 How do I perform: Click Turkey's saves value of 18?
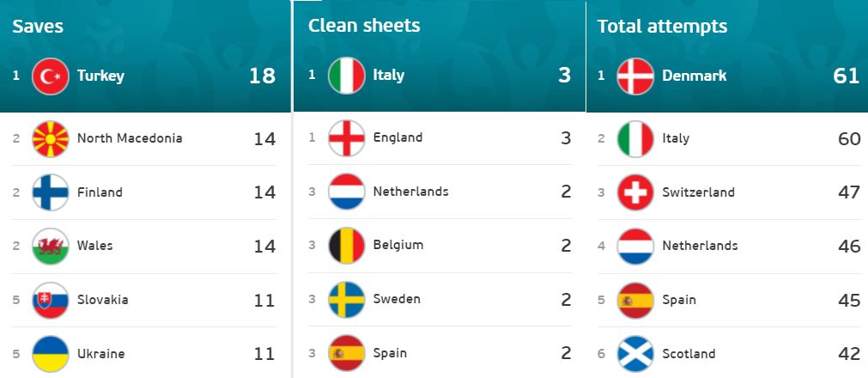pyautogui.click(x=263, y=76)
